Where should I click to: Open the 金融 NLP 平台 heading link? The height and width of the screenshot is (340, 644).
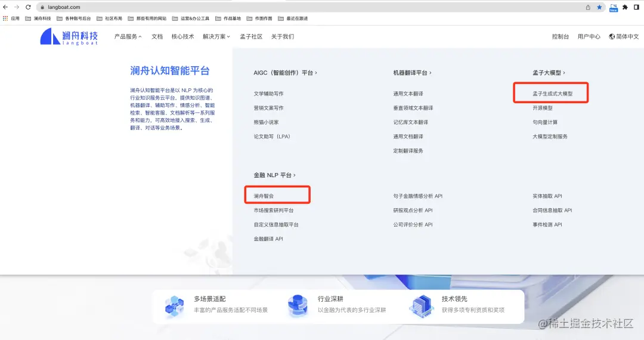click(274, 175)
